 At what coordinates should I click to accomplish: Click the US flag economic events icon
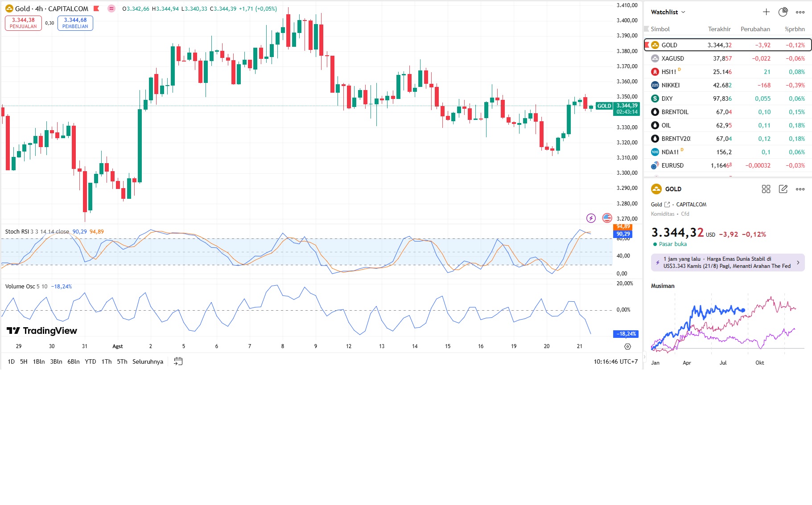point(607,218)
